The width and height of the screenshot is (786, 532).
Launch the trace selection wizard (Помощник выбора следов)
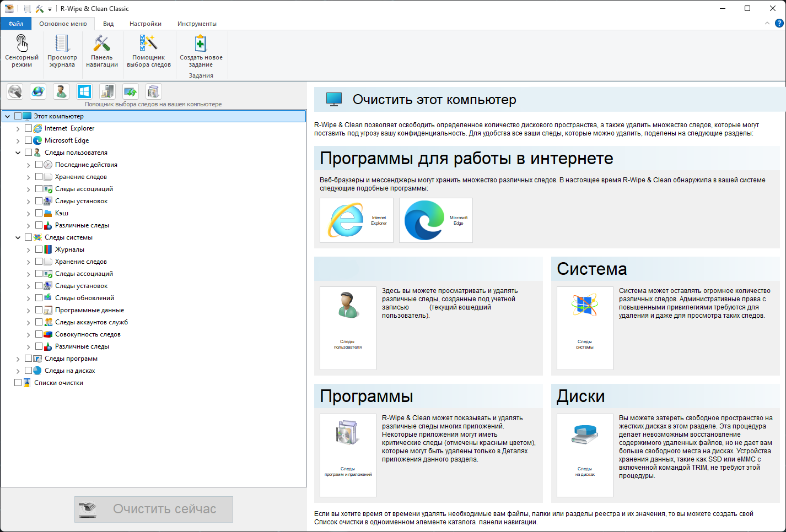[x=149, y=51]
